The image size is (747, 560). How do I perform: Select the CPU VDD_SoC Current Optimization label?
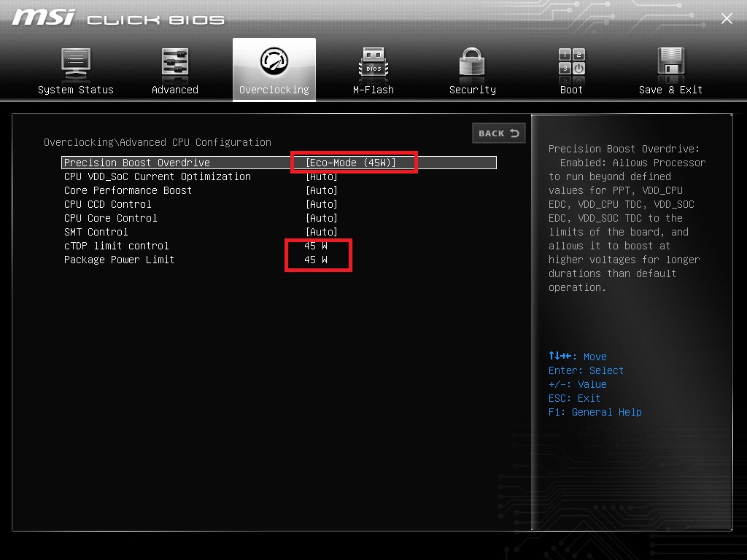(158, 176)
